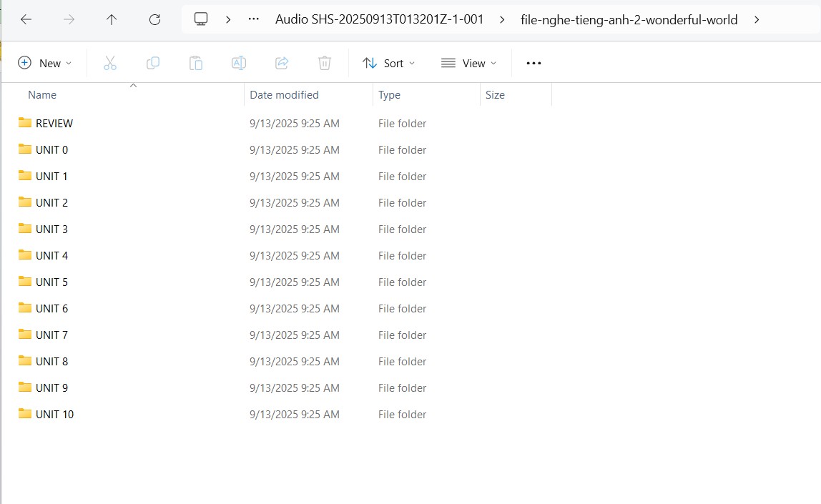
Task: Sort by the Date modified column
Action: [284, 95]
